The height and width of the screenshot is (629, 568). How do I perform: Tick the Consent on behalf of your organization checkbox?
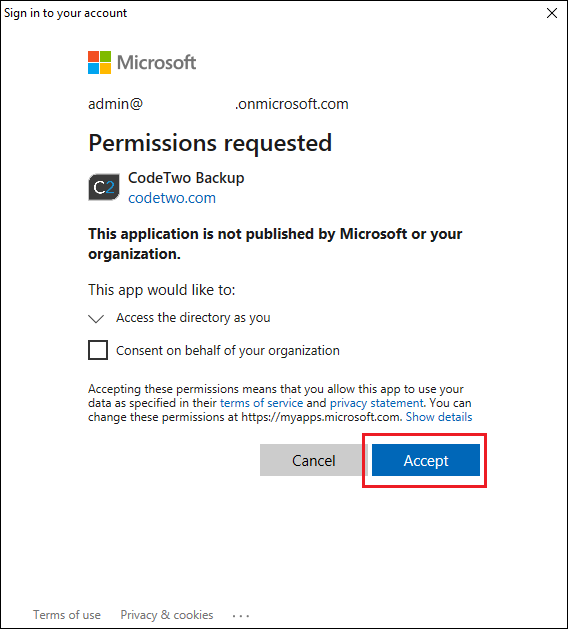click(98, 350)
